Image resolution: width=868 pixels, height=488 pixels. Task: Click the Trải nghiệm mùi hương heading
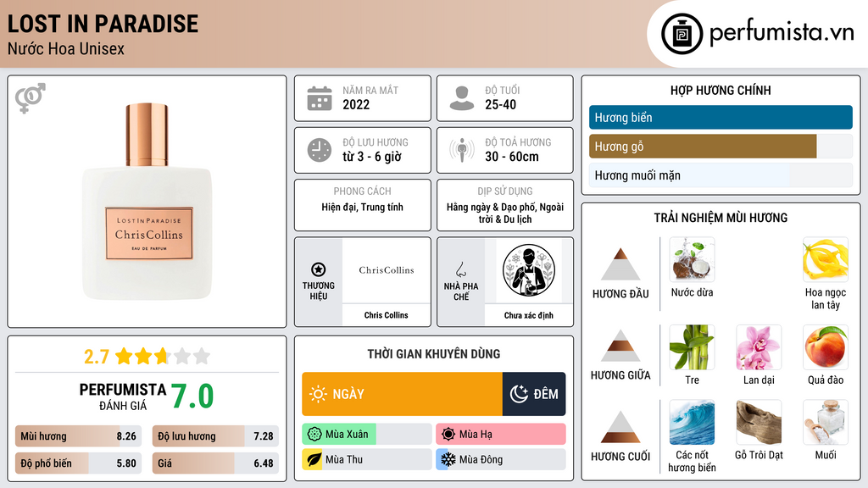tap(721, 218)
